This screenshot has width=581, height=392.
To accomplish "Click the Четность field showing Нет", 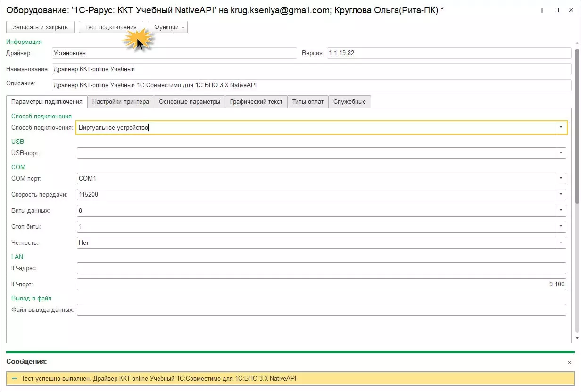I will click(316, 242).
